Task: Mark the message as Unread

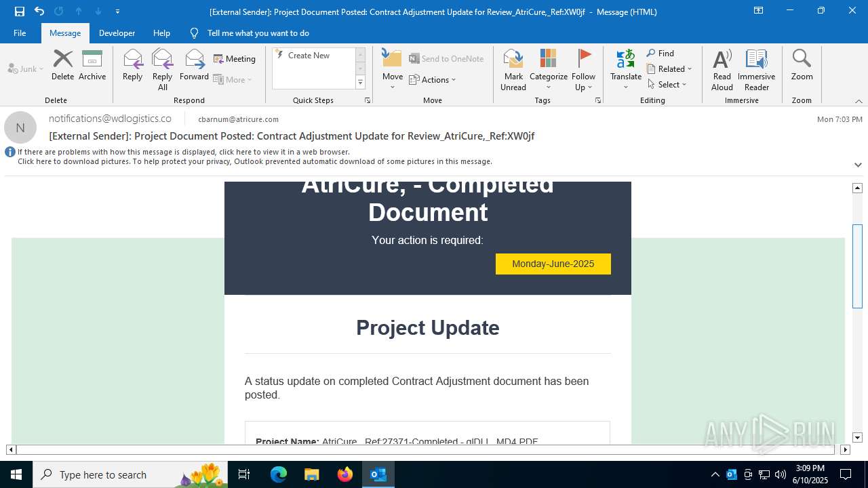Action: pos(513,69)
